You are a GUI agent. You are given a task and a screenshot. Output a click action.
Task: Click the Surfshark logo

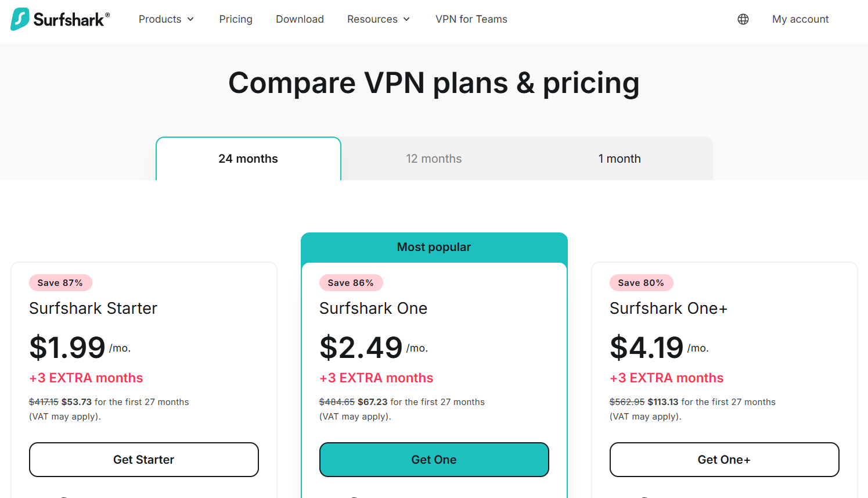point(60,19)
